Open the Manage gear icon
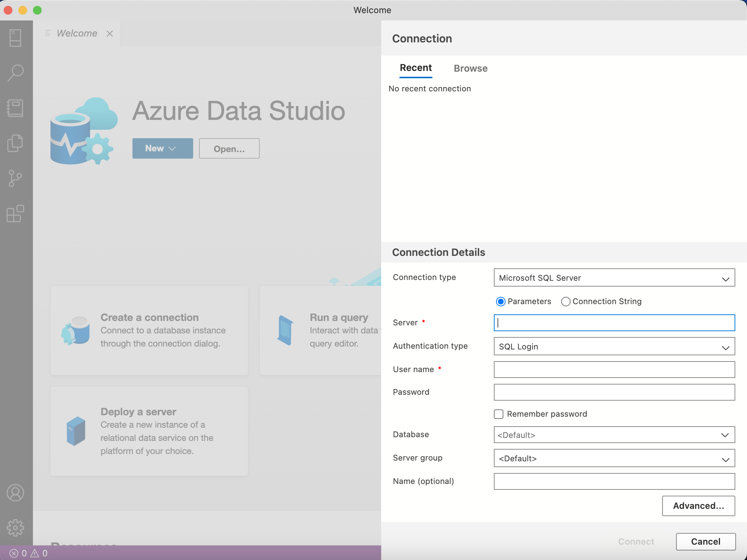 (x=15, y=528)
